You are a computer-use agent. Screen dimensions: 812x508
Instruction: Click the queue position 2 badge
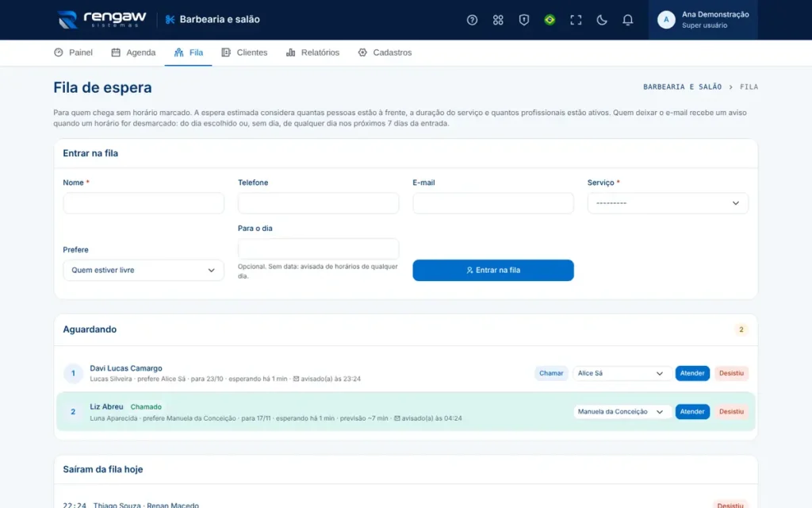click(x=73, y=412)
